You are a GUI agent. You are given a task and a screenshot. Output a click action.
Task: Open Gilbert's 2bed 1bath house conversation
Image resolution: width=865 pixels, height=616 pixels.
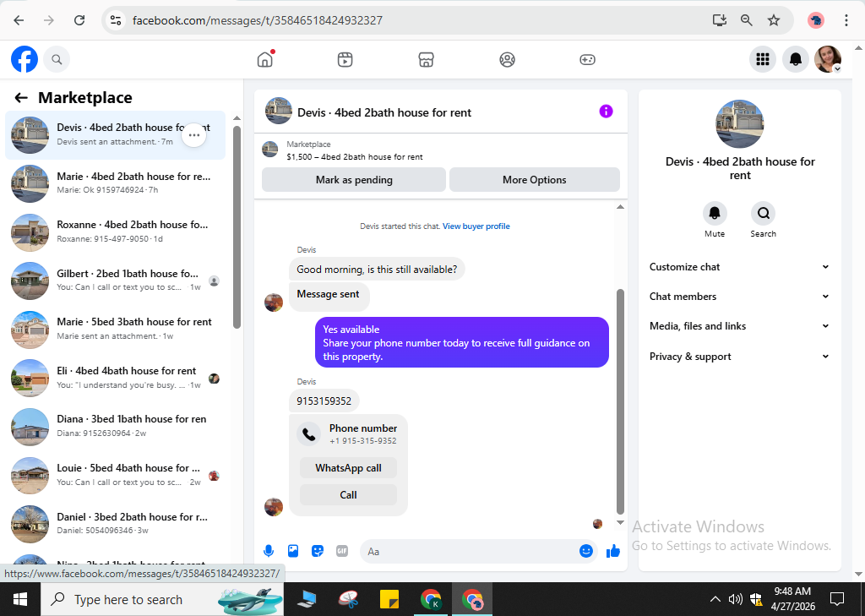click(x=115, y=281)
